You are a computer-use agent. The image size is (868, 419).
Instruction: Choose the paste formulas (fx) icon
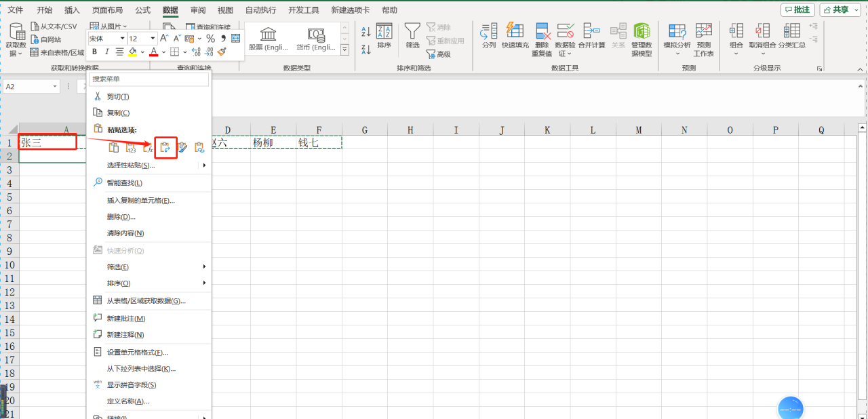click(148, 147)
